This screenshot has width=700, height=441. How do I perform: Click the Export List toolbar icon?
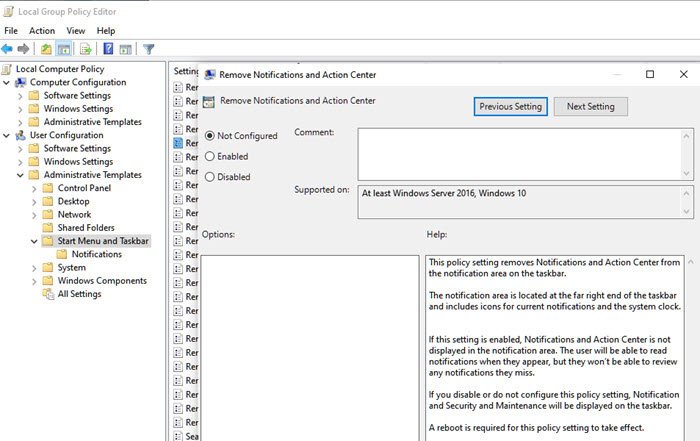tap(85, 48)
